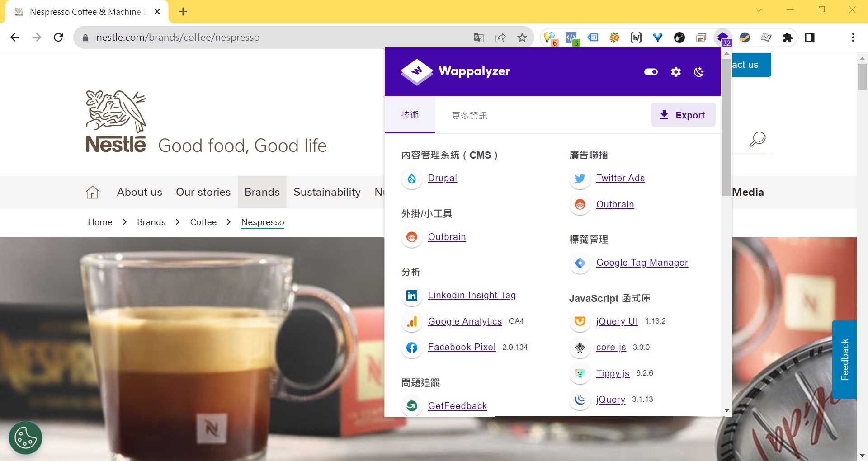Open Linkedin Insight Tag link
Image resolution: width=868 pixels, height=461 pixels.
point(472,295)
